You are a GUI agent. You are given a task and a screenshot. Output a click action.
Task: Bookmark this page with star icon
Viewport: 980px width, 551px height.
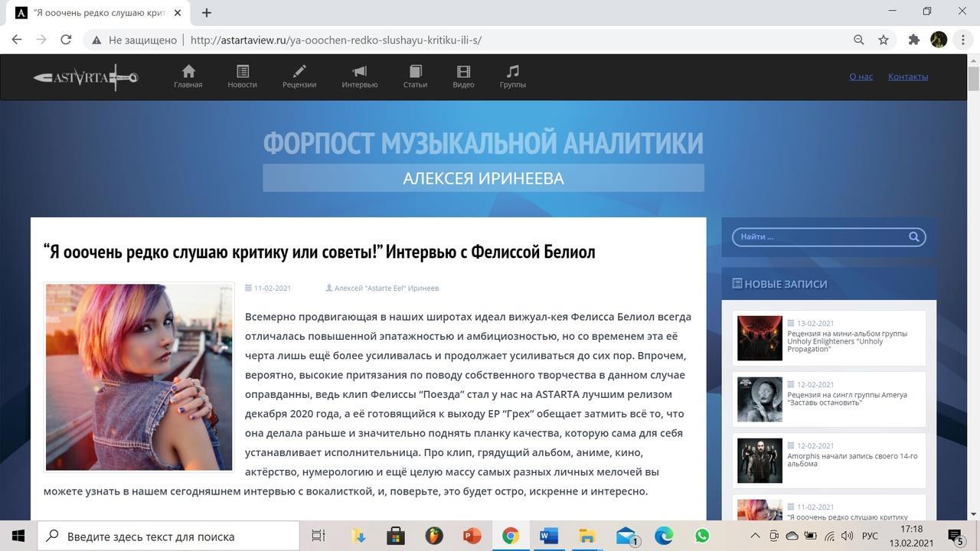coord(884,40)
